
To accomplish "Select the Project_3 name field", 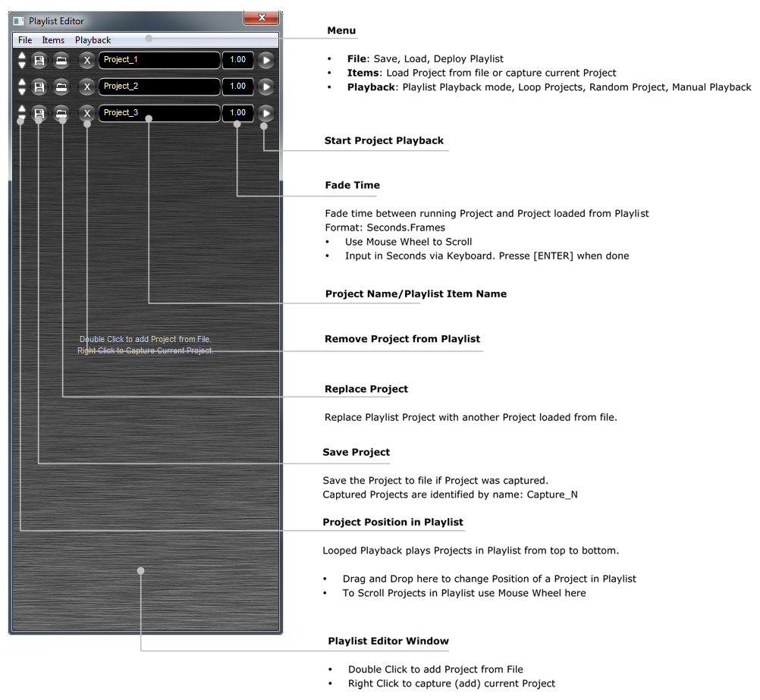I will point(159,113).
